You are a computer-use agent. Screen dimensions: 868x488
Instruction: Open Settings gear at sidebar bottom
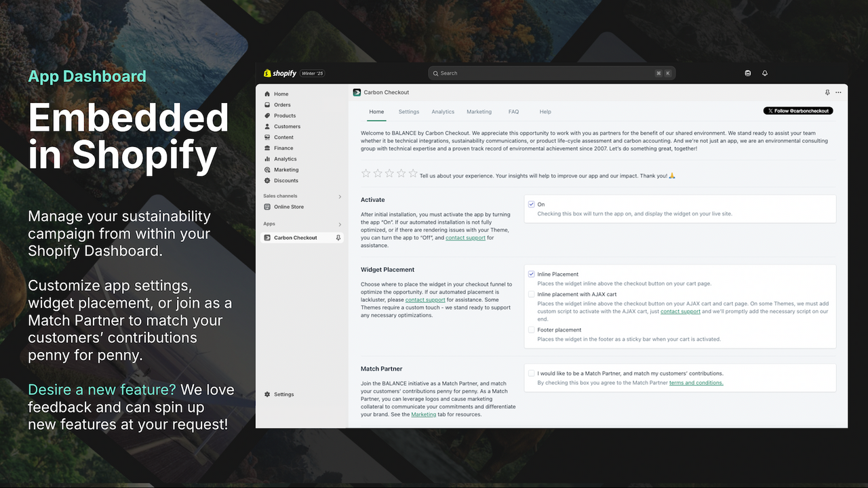point(267,394)
